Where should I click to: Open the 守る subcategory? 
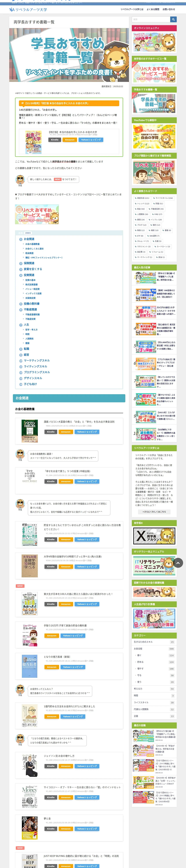[x=139, y=675]
